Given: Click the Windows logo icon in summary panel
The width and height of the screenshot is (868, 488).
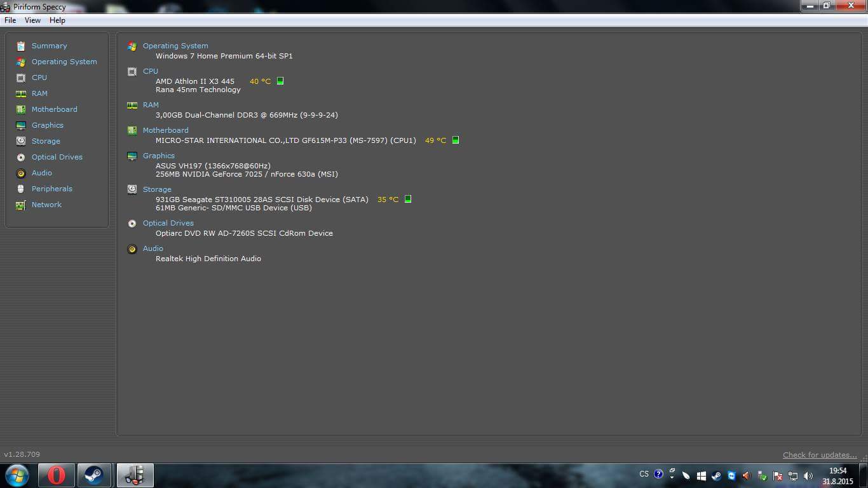Looking at the screenshot, I should 132,46.
